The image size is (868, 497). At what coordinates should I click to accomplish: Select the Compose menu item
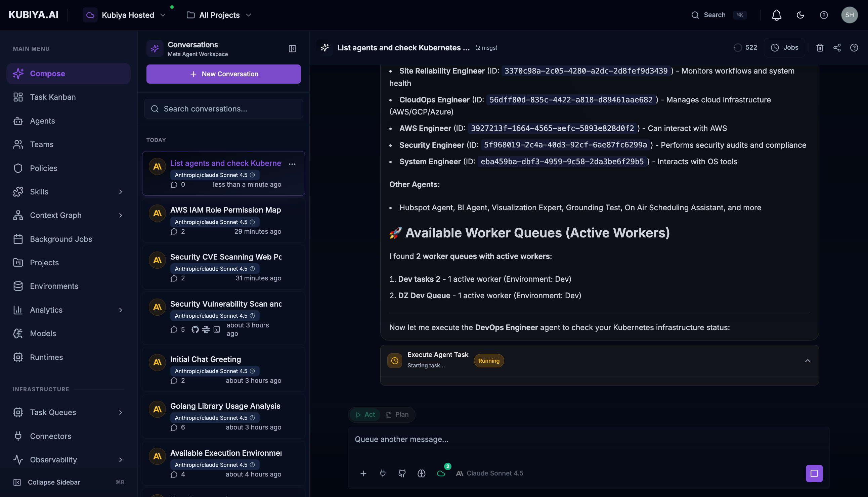(x=47, y=74)
